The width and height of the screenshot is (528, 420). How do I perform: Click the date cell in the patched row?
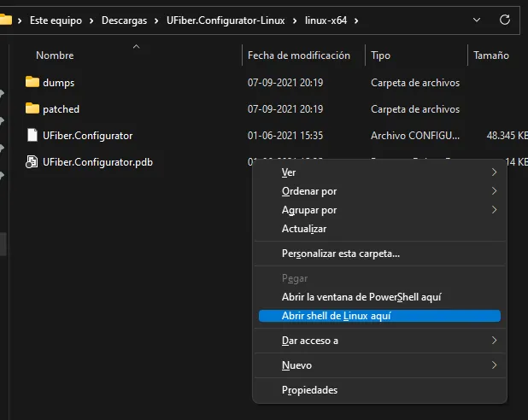[x=285, y=109]
